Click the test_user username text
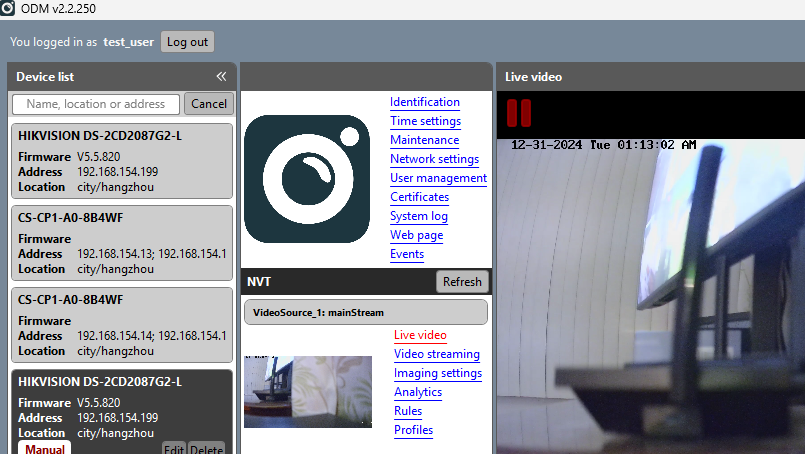Viewport: 805px width, 454px height. click(128, 42)
